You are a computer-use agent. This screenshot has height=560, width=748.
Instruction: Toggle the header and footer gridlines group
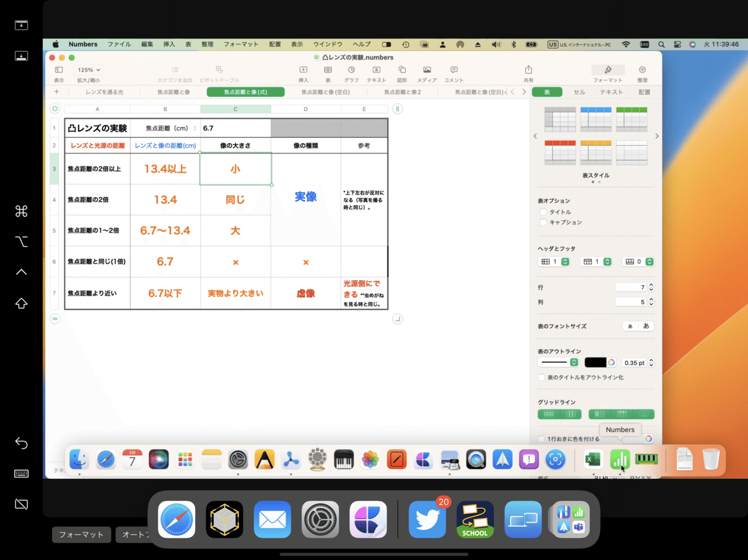click(621, 414)
